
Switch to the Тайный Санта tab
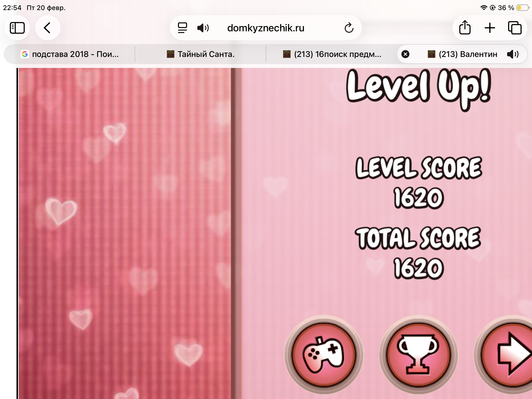pyautogui.click(x=201, y=54)
